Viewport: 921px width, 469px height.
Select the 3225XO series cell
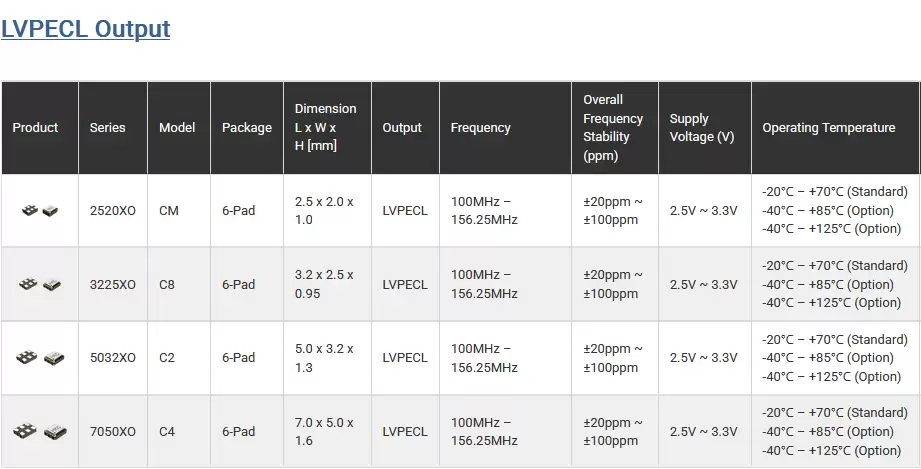113,284
